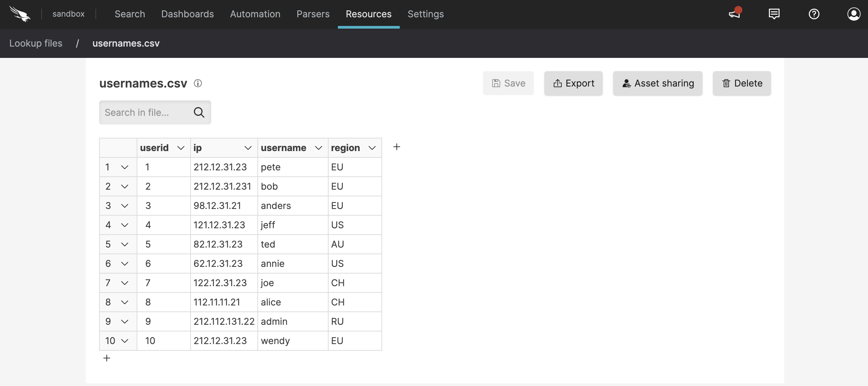Screen dimensions: 868x386
Task: Switch to the Settings tab
Action: coord(426,14)
